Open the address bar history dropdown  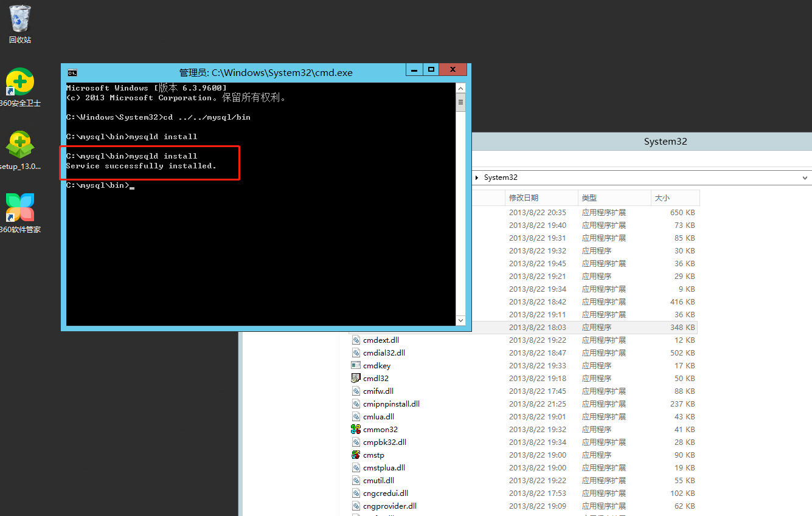click(x=804, y=177)
